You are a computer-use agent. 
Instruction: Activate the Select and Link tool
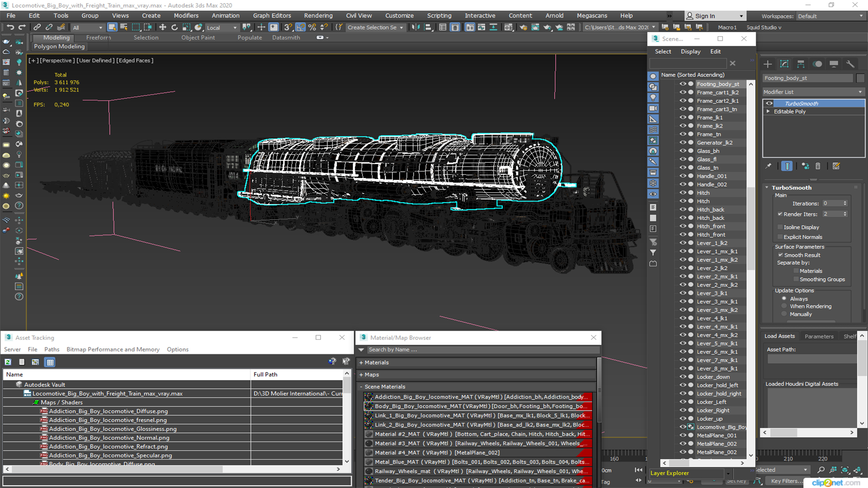coord(37,27)
